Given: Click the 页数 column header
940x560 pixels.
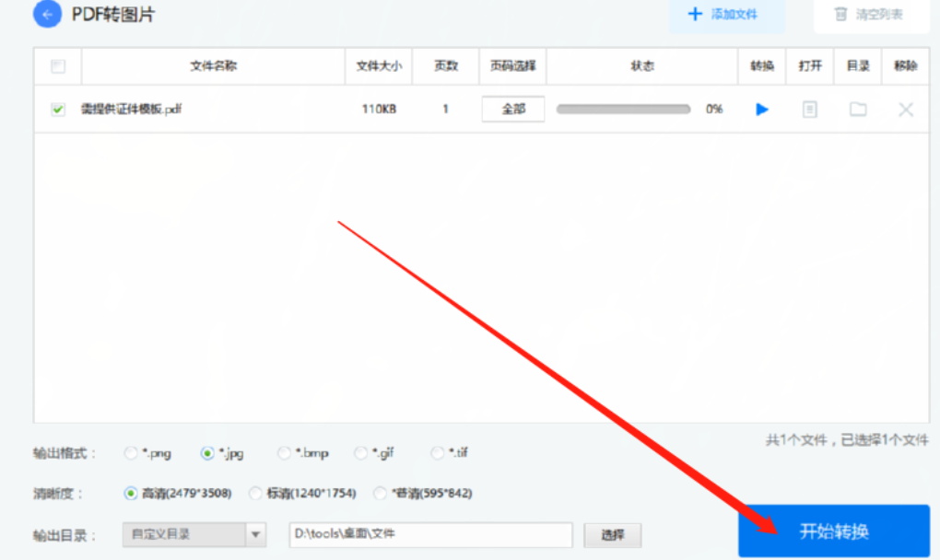Looking at the screenshot, I should tap(445, 66).
